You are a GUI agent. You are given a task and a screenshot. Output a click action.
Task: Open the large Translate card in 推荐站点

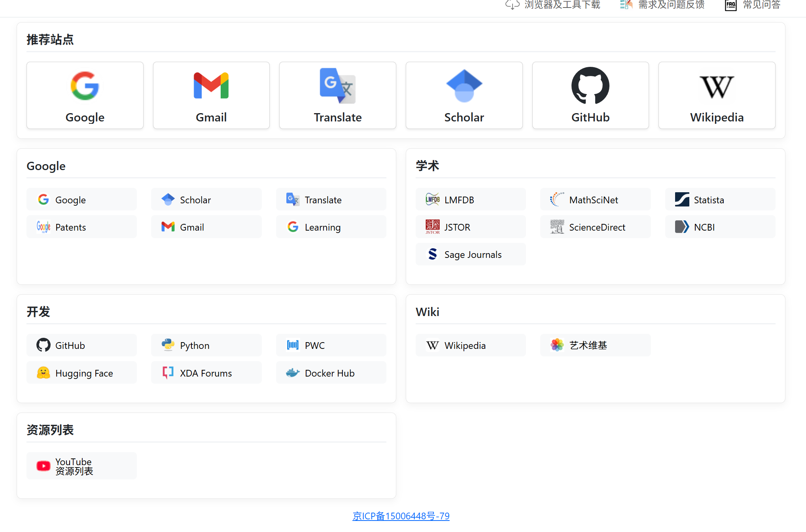pyautogui.click(x=338, y=95)
